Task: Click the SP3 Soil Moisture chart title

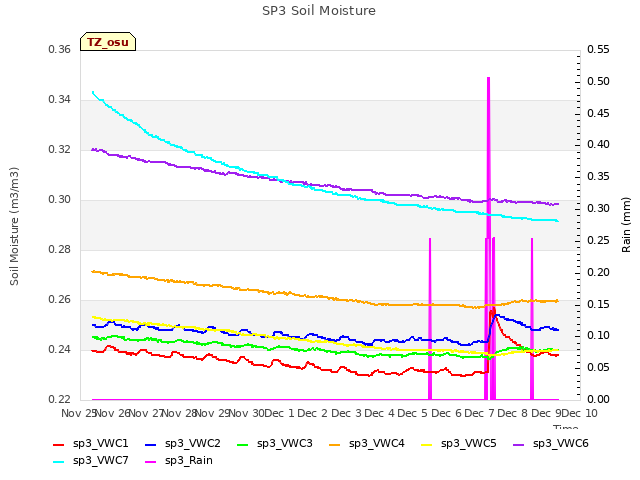Action: tap(319, 11)
